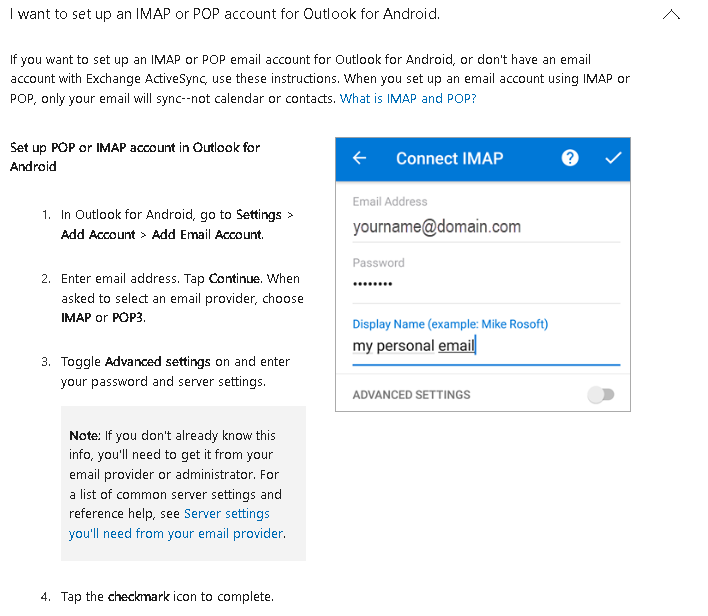Click the Advanced Settings label
Viewport: 708px width, 616px height.
pyautogui.click(x=411, y=395)
